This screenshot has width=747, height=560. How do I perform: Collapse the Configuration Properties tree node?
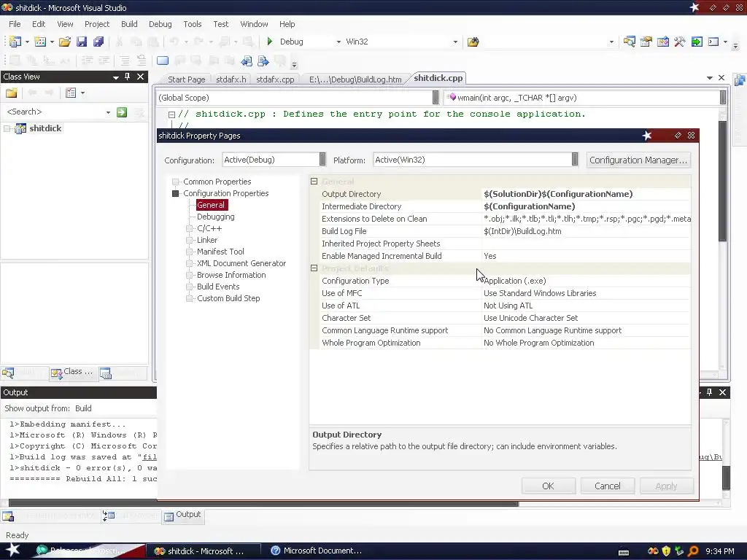(x=175, y=193)
